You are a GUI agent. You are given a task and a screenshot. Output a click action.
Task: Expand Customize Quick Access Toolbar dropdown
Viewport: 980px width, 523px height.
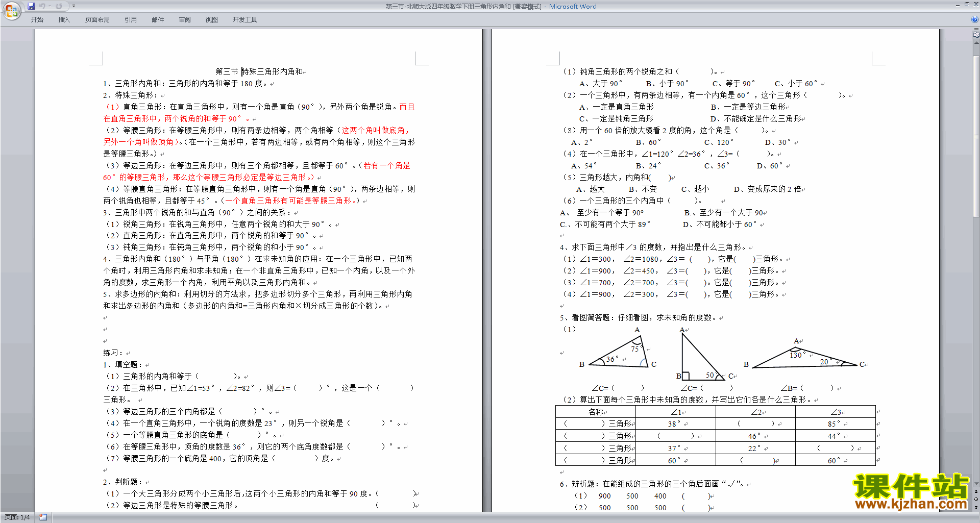pyautogui.click(x=73, y=6)
